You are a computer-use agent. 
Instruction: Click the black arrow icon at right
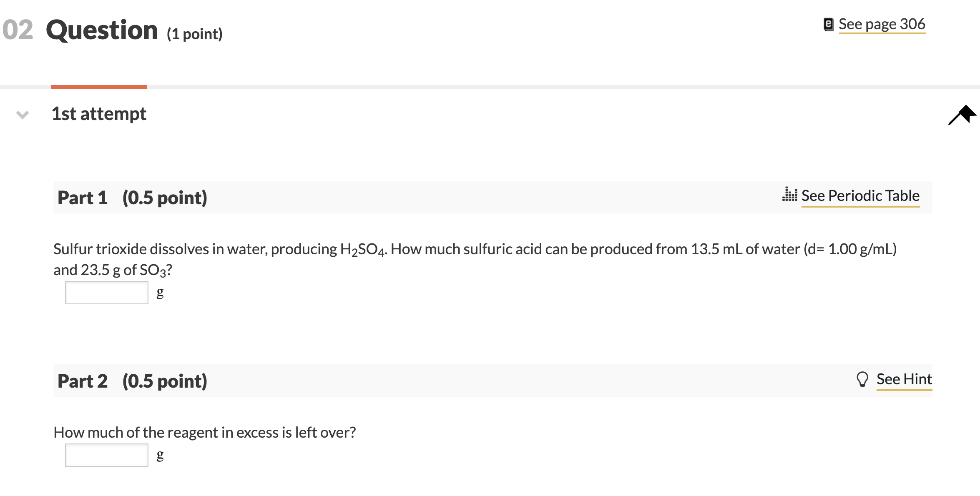[962, 115]
